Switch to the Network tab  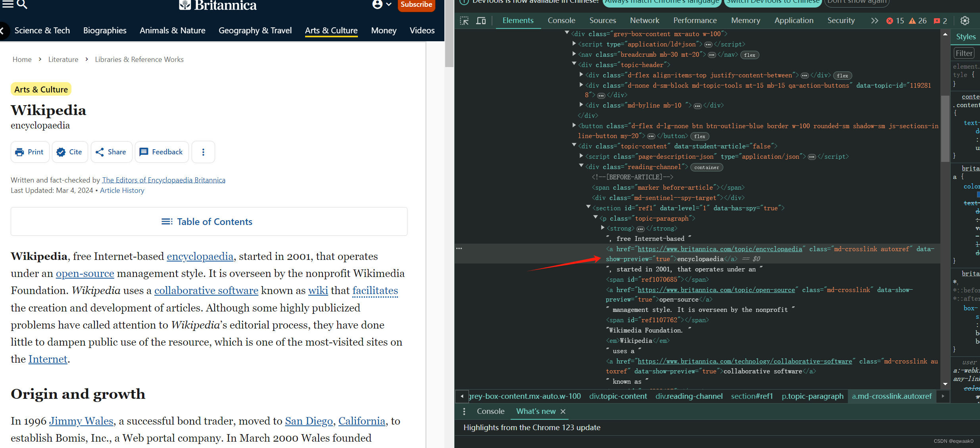[x=644, y=21]
